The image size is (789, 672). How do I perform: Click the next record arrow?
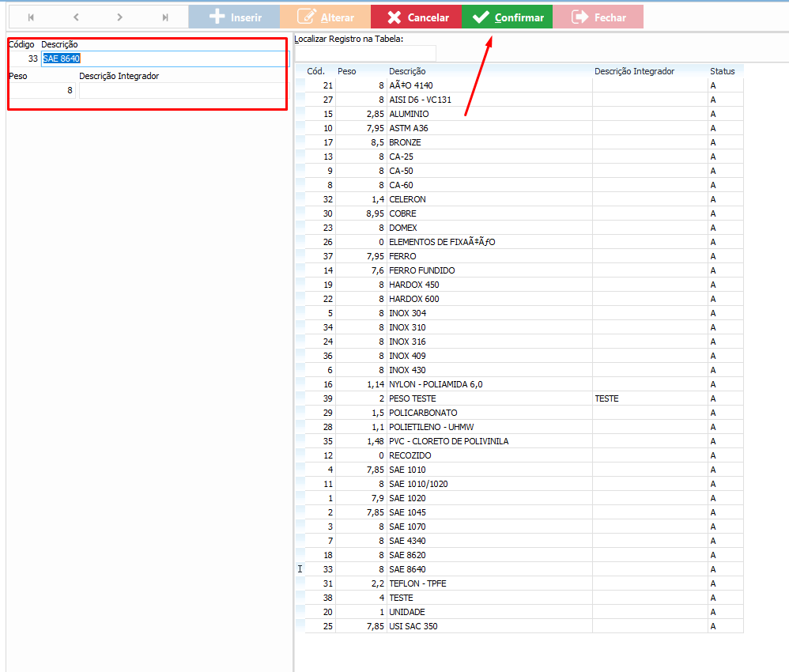pos(120,17)
